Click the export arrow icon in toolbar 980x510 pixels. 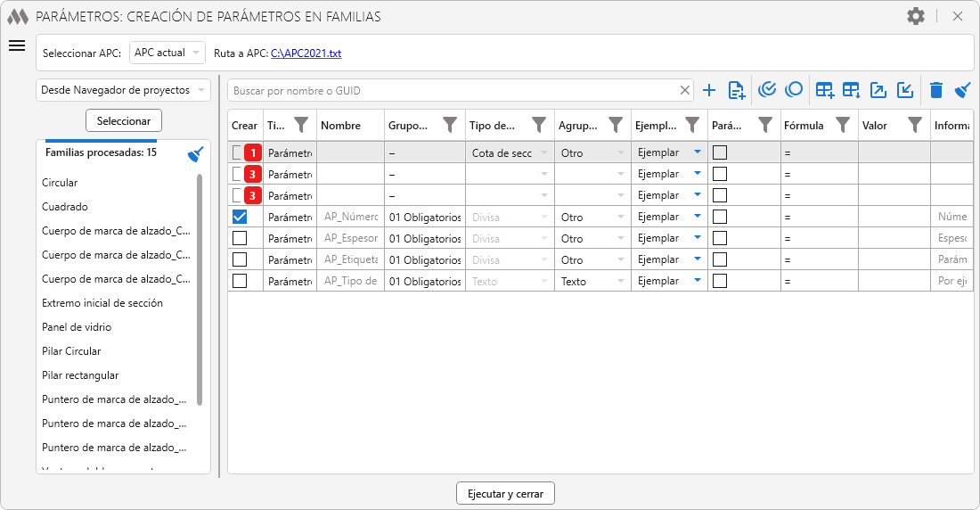(878, 90)
